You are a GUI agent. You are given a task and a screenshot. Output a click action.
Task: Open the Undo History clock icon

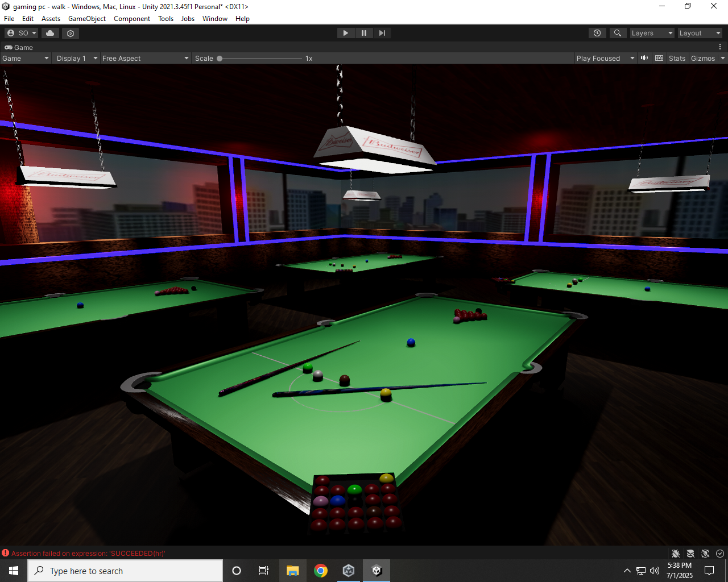(597, 33)
